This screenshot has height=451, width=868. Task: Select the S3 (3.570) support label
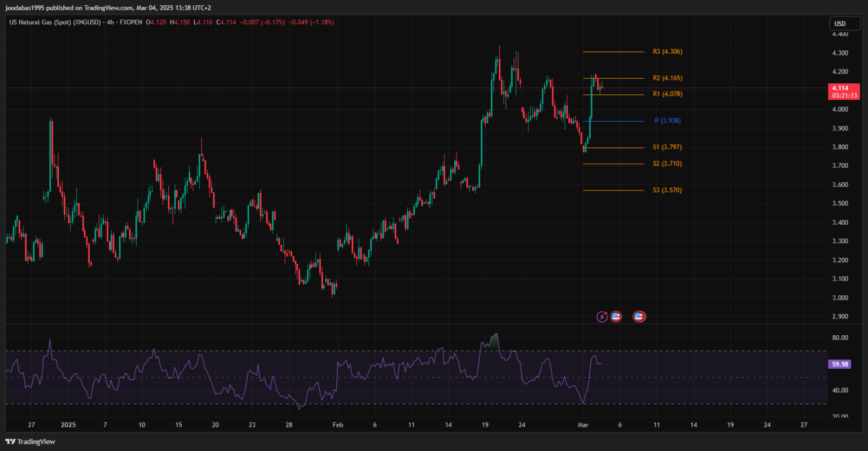click(667, 190)
